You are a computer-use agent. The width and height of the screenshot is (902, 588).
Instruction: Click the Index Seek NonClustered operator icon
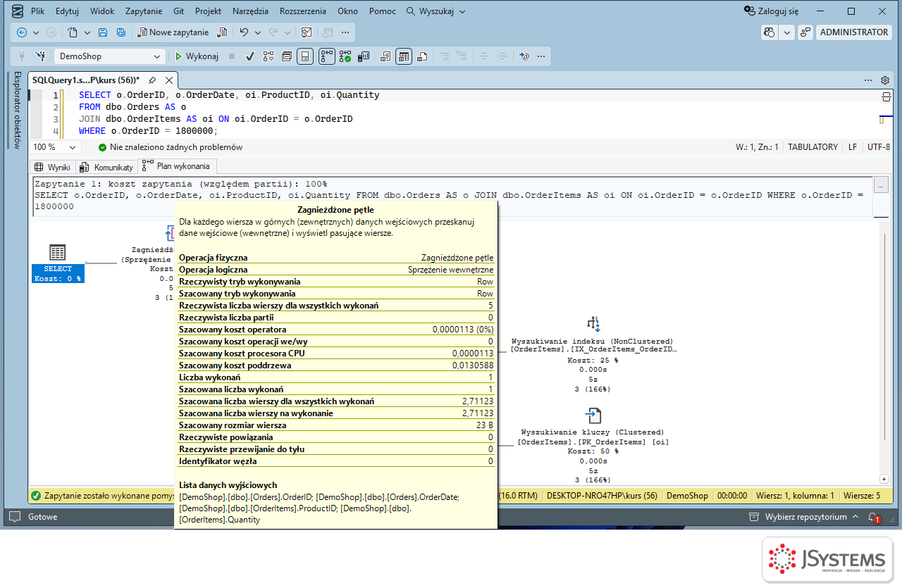pyautogui.click(x=593, y=324)
